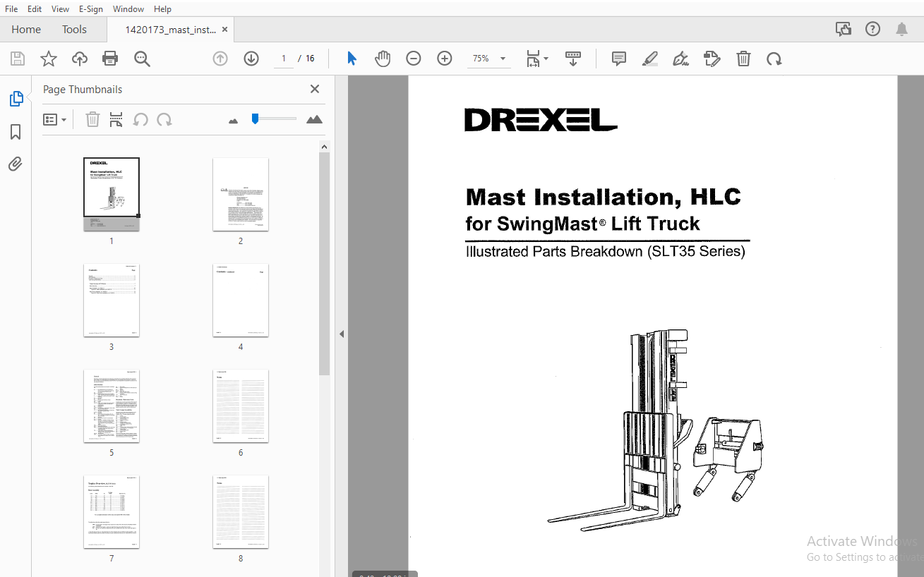Open the notifications bell
Image resolution: width=924 pixels, height=577 pixels.
pyautogui.click(x=901, y=29)
